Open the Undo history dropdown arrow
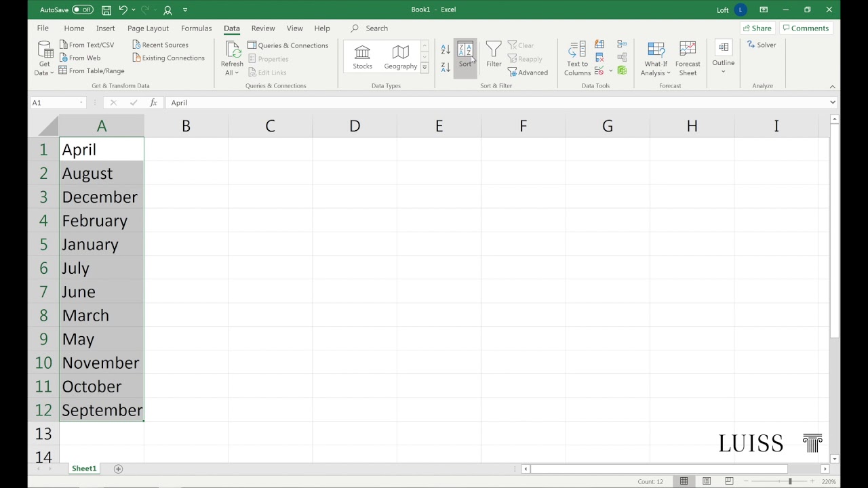 coord(133,10)
